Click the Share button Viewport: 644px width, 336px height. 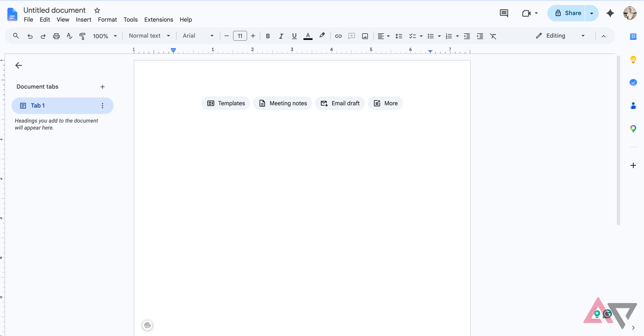tap(566, 13)
